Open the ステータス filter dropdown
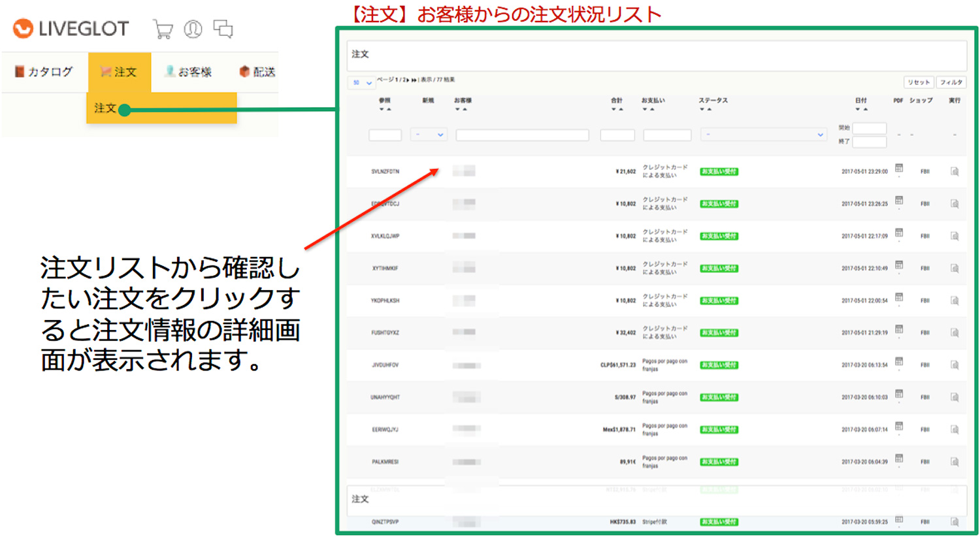The width and height of the screenshot is (980, 537). pyautogui.click(x=763, y=135)
